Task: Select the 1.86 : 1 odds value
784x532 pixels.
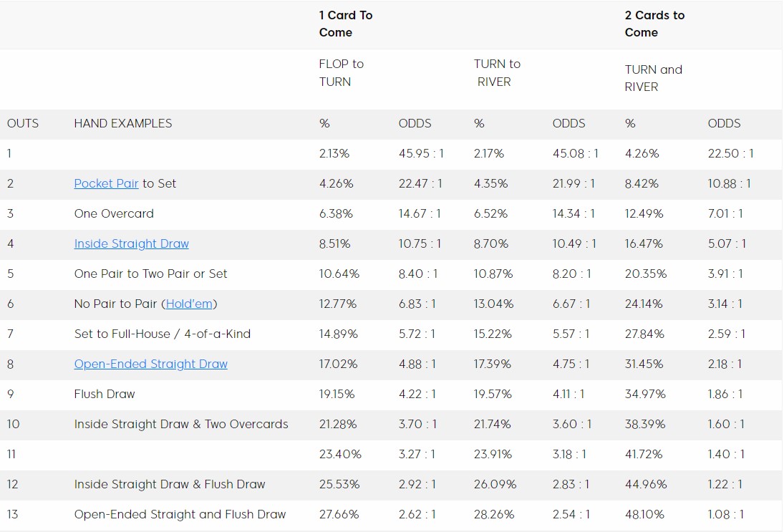Action: [725, 394]
